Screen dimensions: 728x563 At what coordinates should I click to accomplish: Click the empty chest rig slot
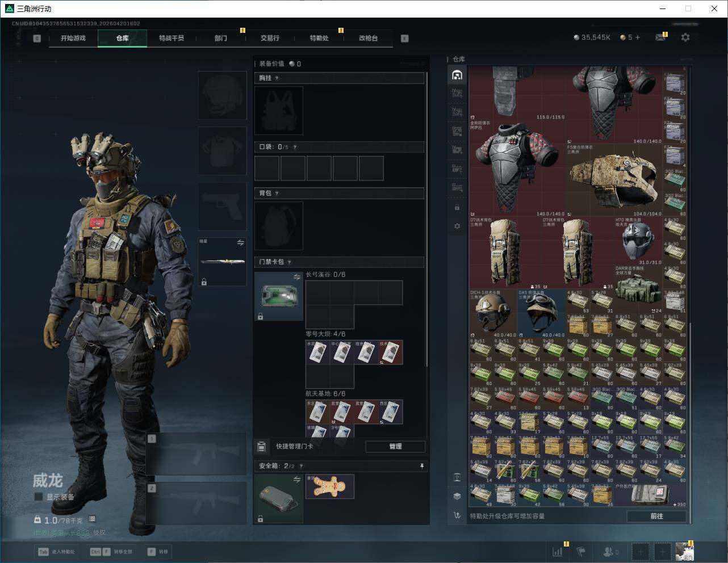point(279,111)
